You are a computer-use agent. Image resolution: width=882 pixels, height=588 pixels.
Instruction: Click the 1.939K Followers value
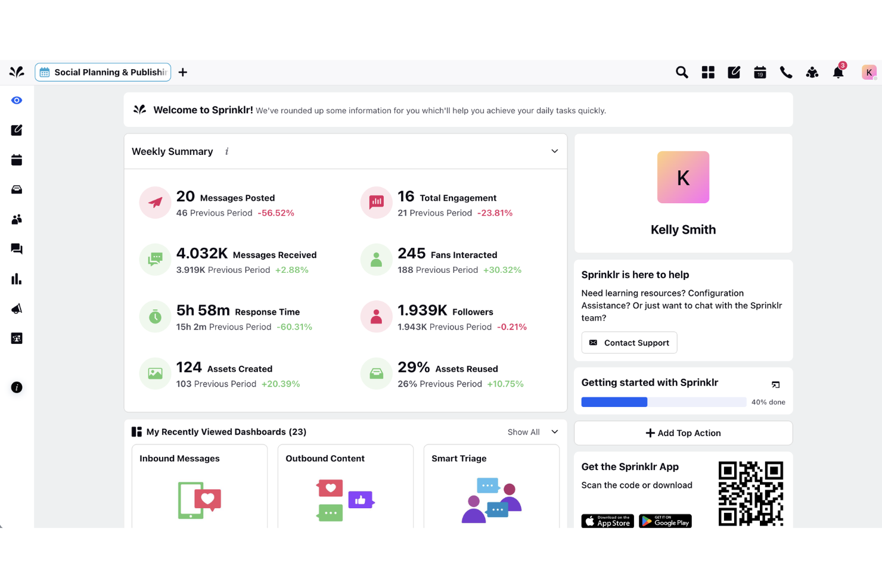(423, 310)
